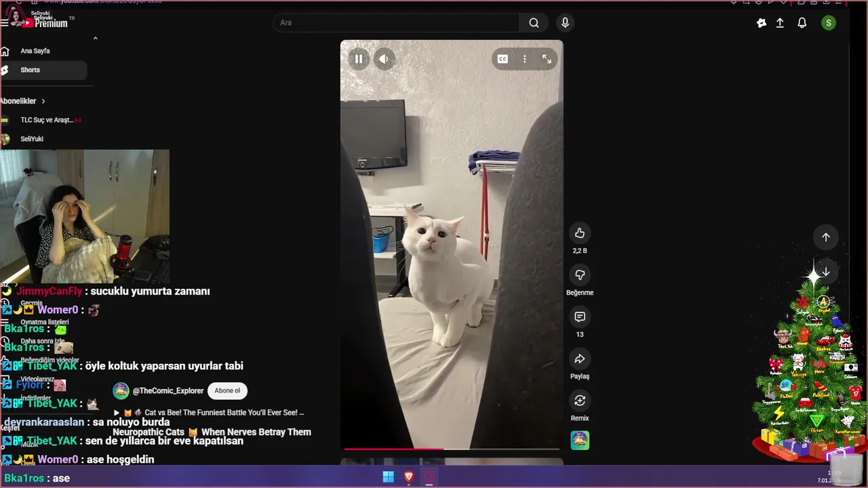Toggle the hamburger guide menu
Screen dimensions: 868x488
5,23
